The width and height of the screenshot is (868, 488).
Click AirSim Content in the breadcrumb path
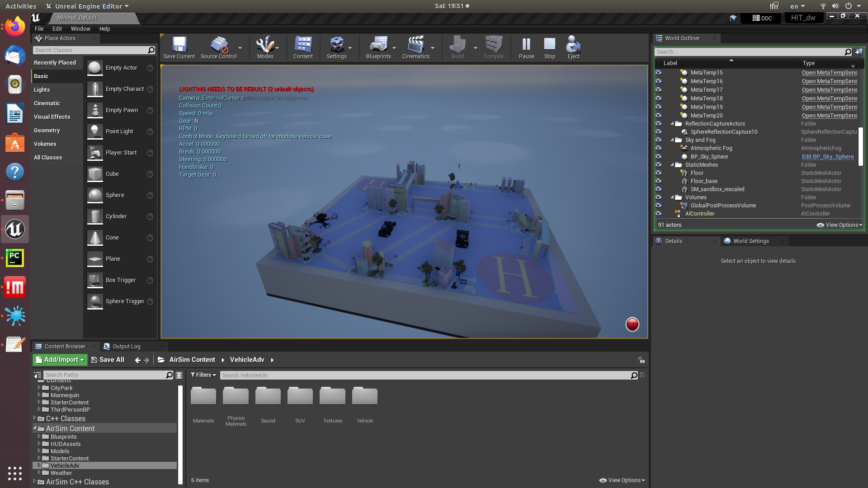pyautogui.click(x=192, y=360)
